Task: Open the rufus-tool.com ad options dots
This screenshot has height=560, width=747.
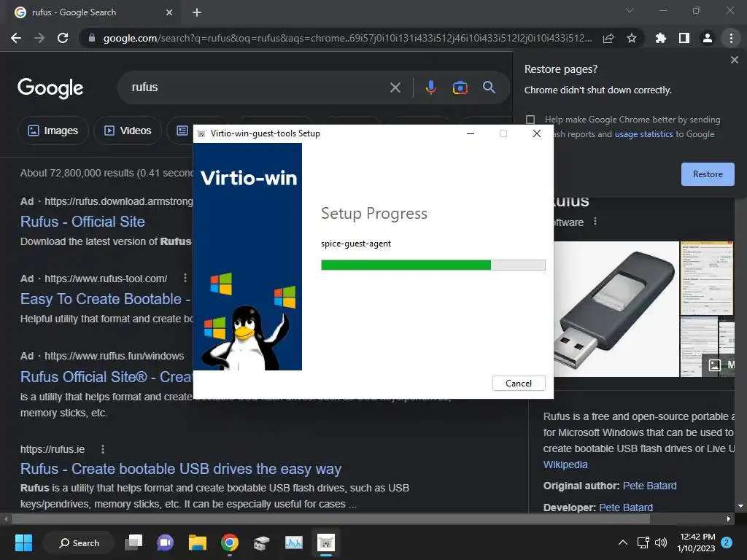Action: (x=185, y=278)
